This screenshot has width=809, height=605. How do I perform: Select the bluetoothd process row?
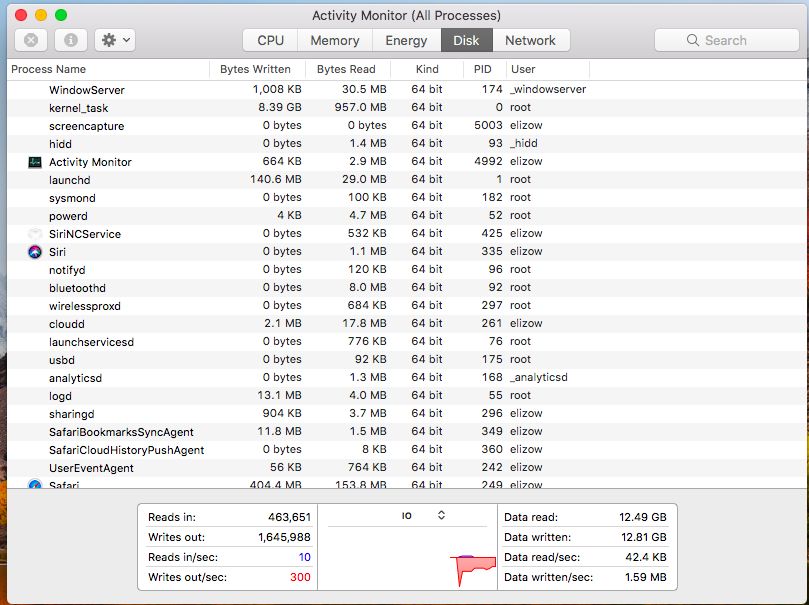(408, 288)
